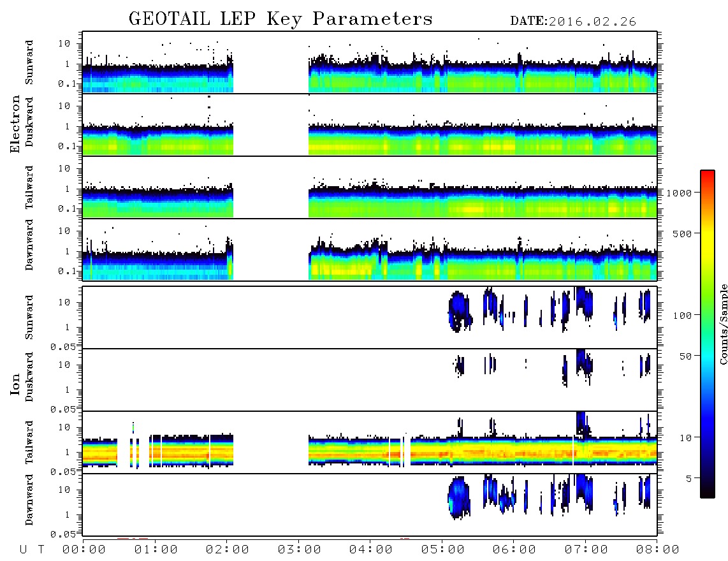The width and height of the screenshot is (728, 561).
Task: Click the 50 colorbar tick value
Action: 685,356
